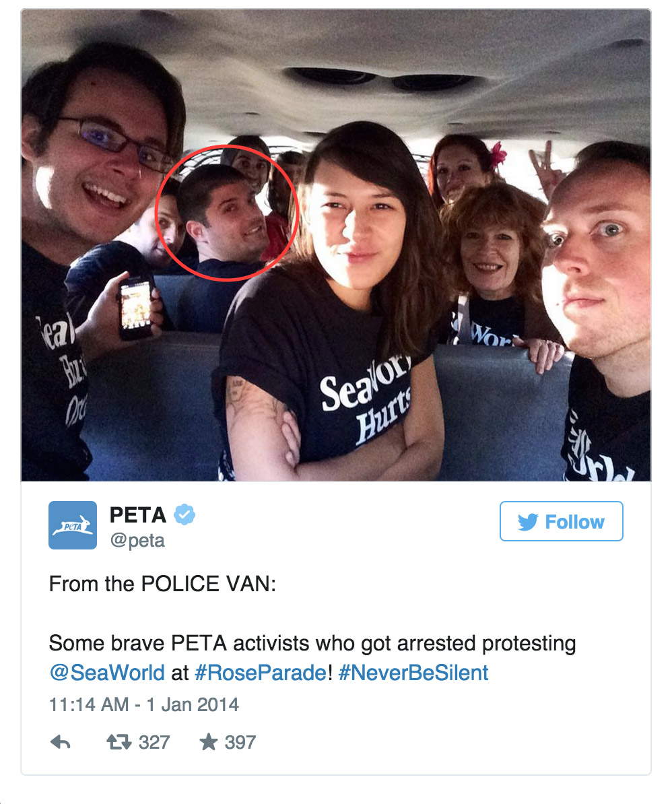Click the 397 favorites count

pos(240,742)
